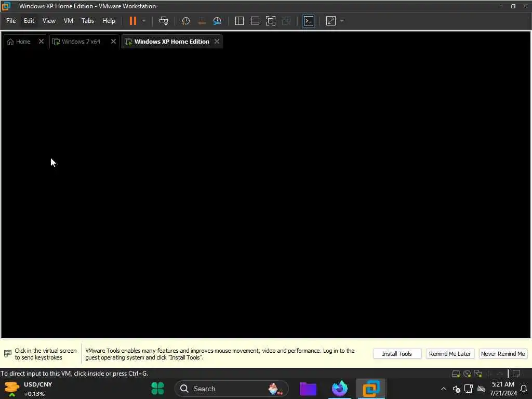Click the muted volume tray icon

456,389
